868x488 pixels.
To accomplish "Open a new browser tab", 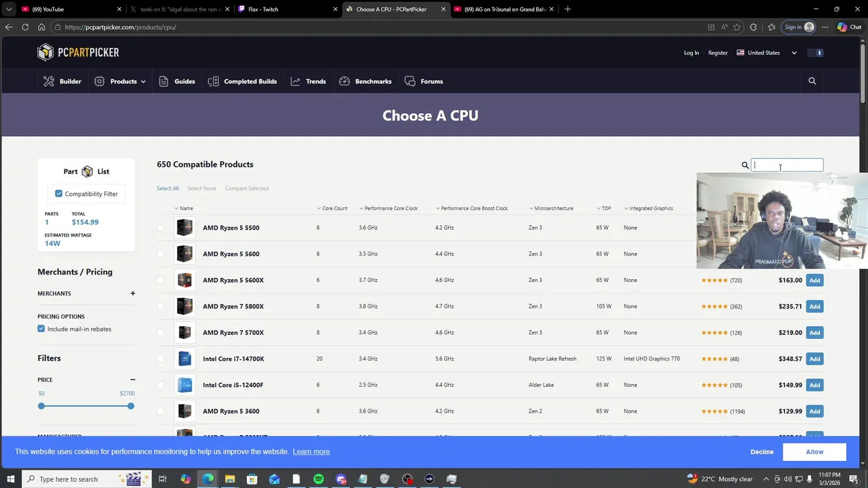I will 568,9.
